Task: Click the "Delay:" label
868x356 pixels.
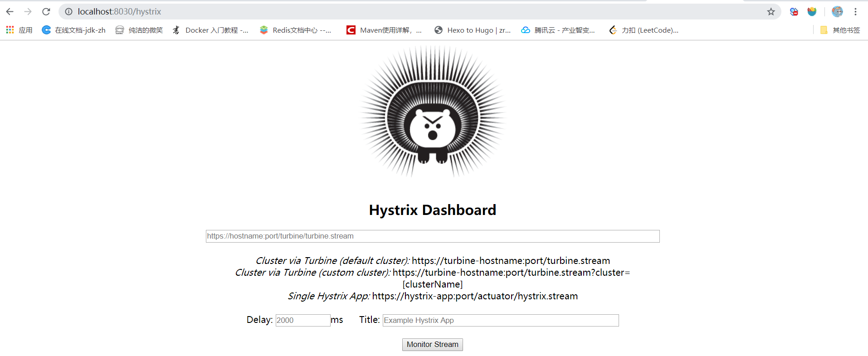Action: [259, 320]
